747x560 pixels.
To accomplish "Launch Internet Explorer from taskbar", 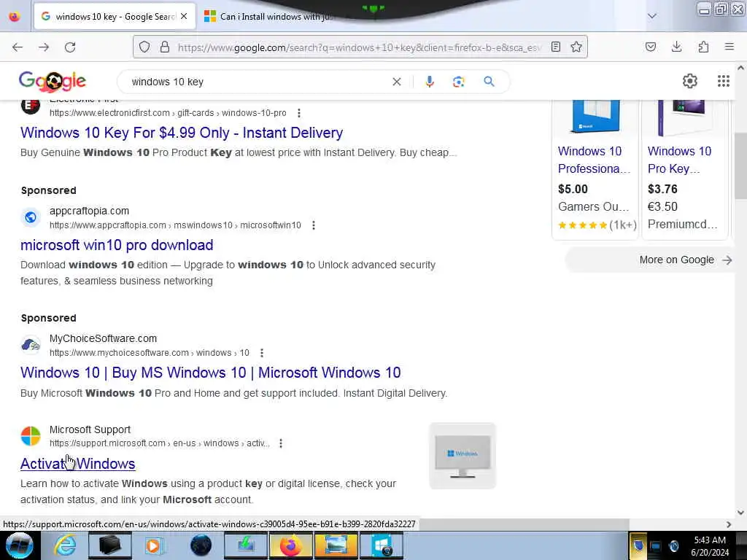I will click(65, 545).
